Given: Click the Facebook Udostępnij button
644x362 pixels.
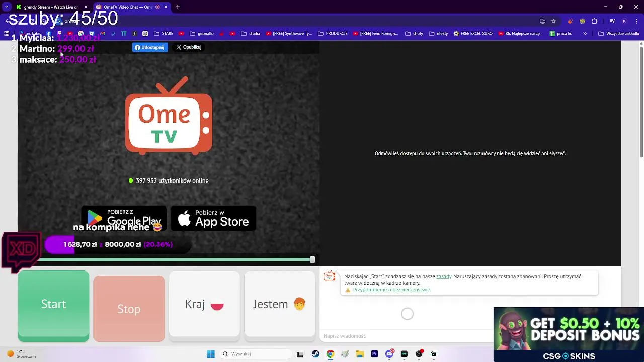Looking at the screenshot, I should click(x=150, y=47).
